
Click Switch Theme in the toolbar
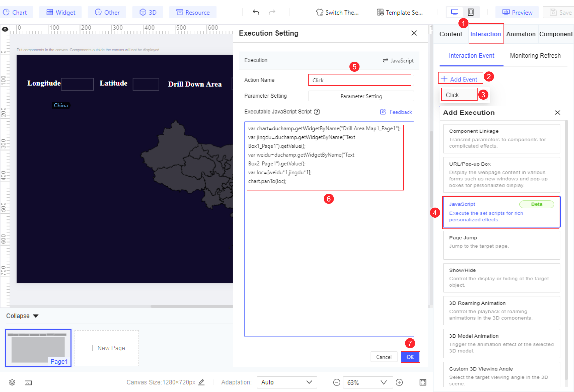(337, 12)
